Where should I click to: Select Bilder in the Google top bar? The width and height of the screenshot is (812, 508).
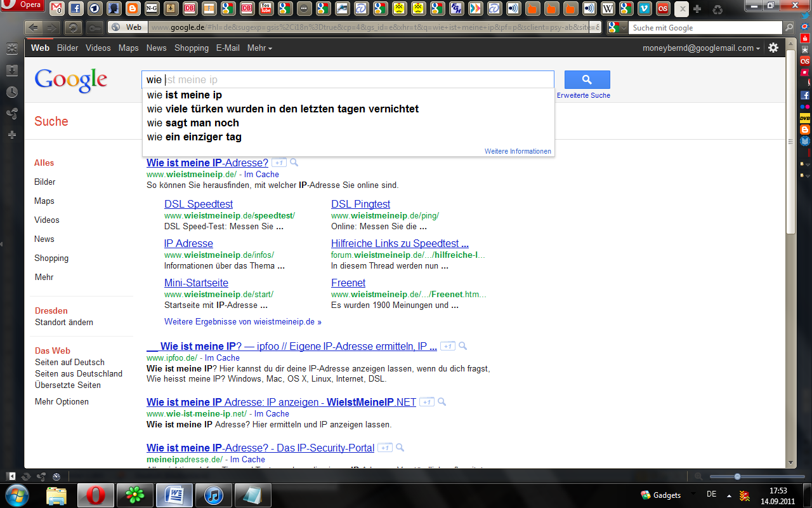click(68, 48)
